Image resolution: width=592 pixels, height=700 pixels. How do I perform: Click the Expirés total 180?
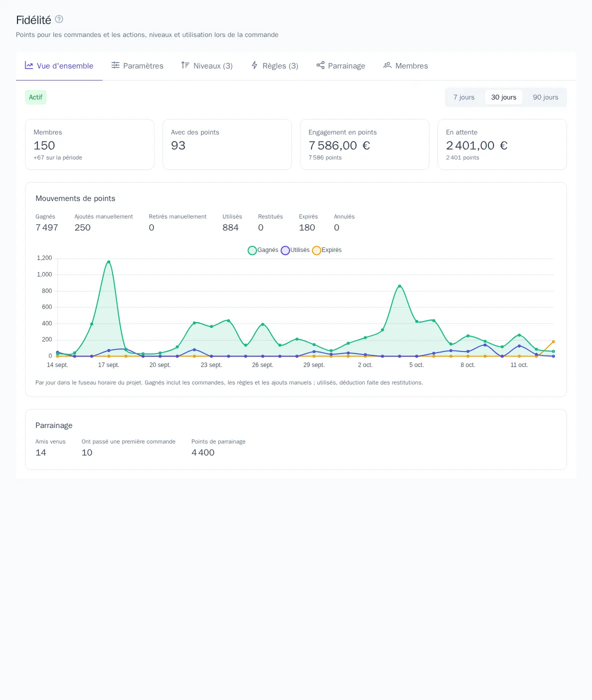(307, 227)
